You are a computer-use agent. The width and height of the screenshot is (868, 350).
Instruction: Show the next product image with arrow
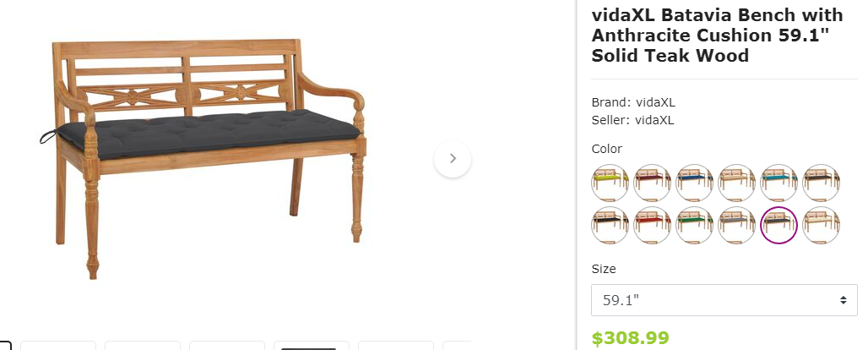click(x=453, y=159)
